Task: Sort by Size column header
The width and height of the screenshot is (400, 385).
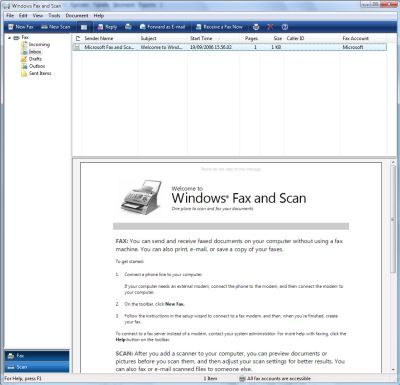Action: click(273, 38)
